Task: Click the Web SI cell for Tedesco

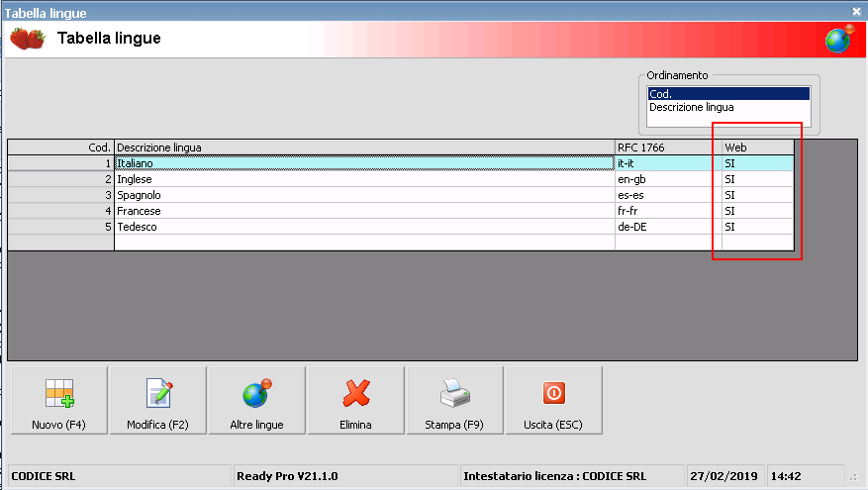Action: 758,227
